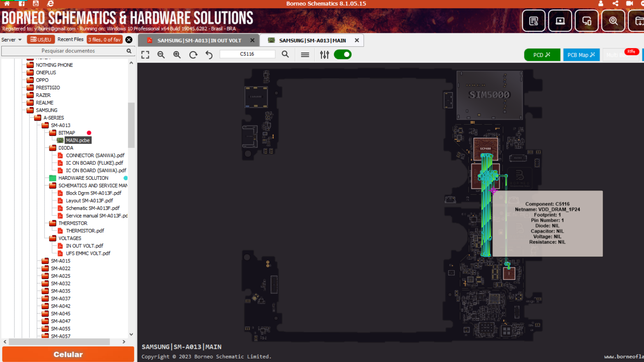Open Recent Files list
Viewport: 644px width, 362px height.
(70, 39)
